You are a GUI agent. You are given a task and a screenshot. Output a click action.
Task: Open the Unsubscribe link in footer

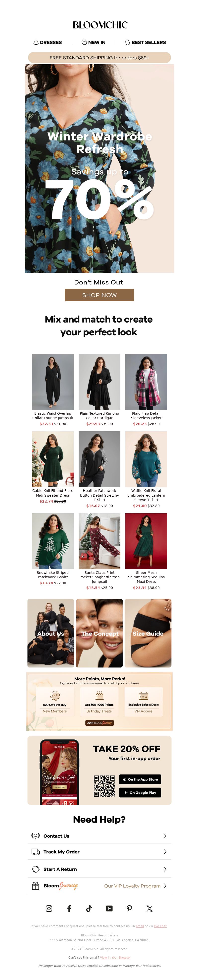pos(108,966)
